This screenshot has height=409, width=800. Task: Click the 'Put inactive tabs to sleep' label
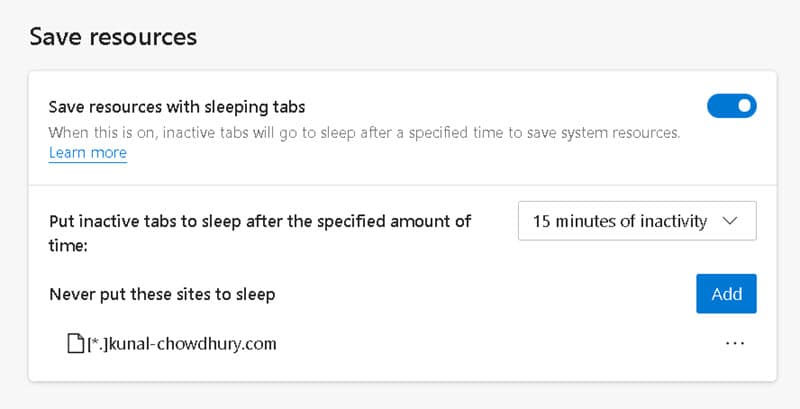pos(260,220)
